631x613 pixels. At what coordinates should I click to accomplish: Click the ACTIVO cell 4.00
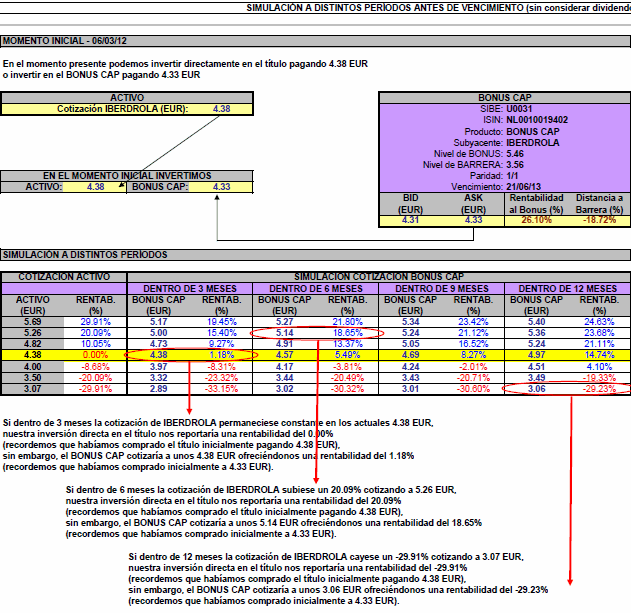pyautogui.click(x=33, y=367)
